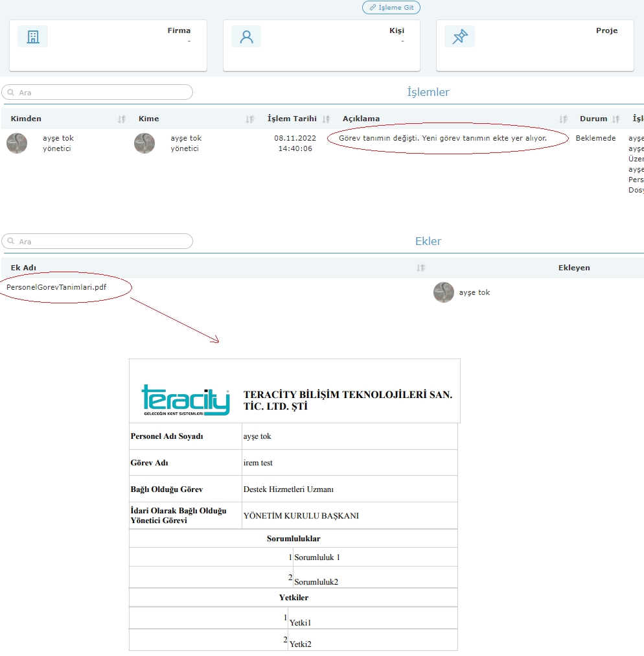644x656 pixels.
Task: Click the ayşe tok avatar in the Ekleyen column
Action: click(444, 292)
